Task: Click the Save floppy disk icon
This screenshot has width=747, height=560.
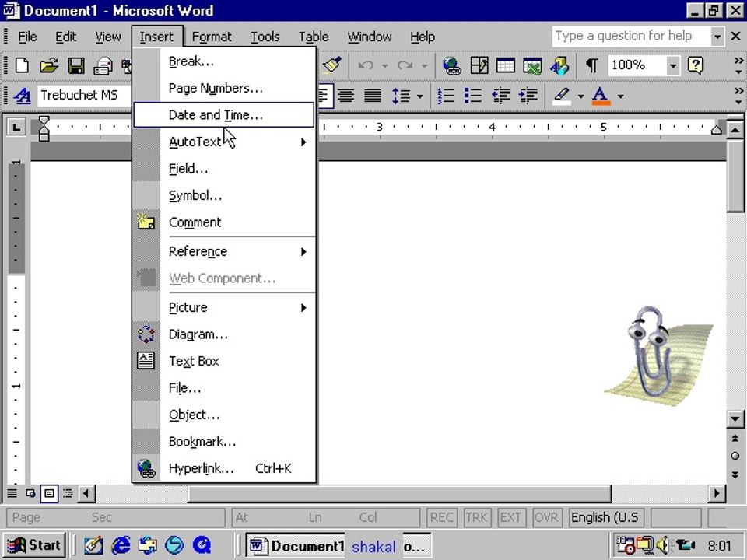Action: (76, 65)
